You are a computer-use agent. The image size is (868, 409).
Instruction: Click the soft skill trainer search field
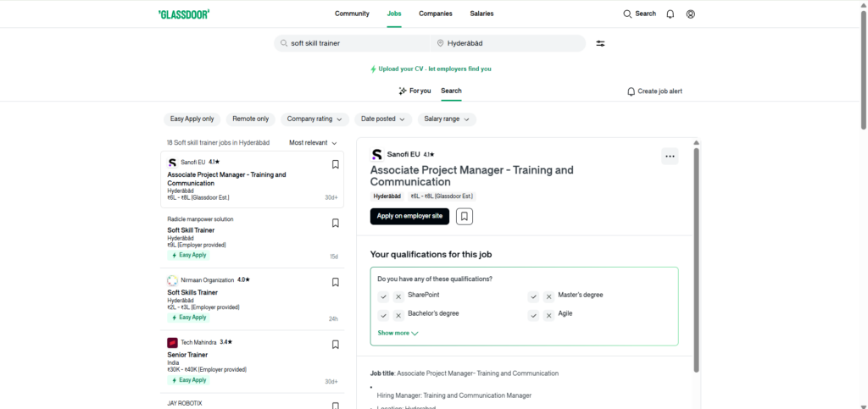tap(352, 43)
